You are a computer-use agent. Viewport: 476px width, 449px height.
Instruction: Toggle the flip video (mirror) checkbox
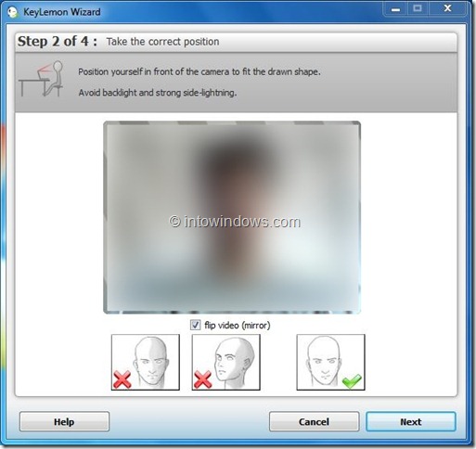(195, 326)
